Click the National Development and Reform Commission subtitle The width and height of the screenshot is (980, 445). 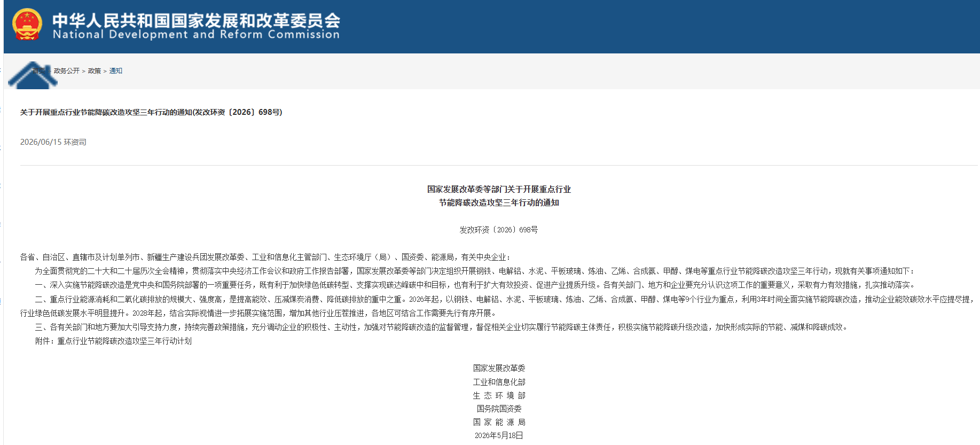pos(196,35)
